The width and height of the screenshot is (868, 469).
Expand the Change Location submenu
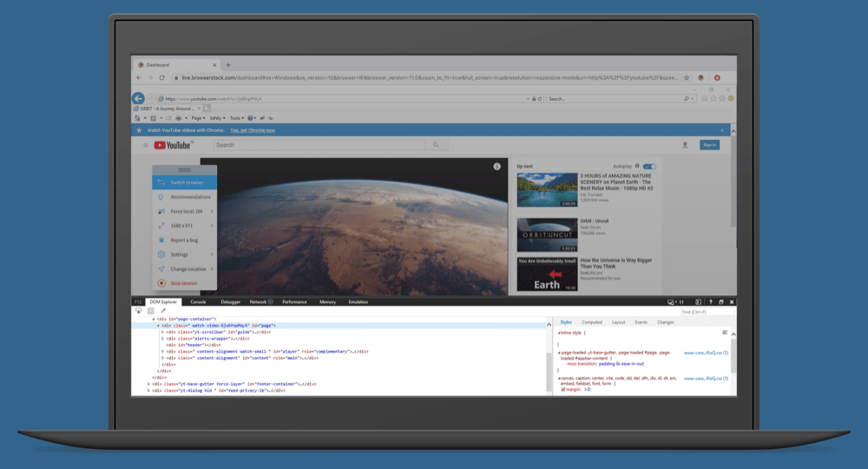tap(211, 268)
